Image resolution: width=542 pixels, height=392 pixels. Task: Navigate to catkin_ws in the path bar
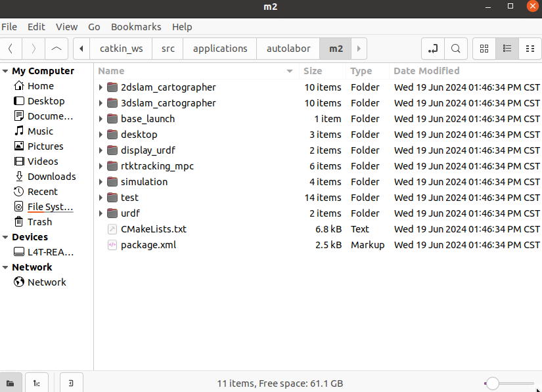pyautogui.click(x=121, y=49)
